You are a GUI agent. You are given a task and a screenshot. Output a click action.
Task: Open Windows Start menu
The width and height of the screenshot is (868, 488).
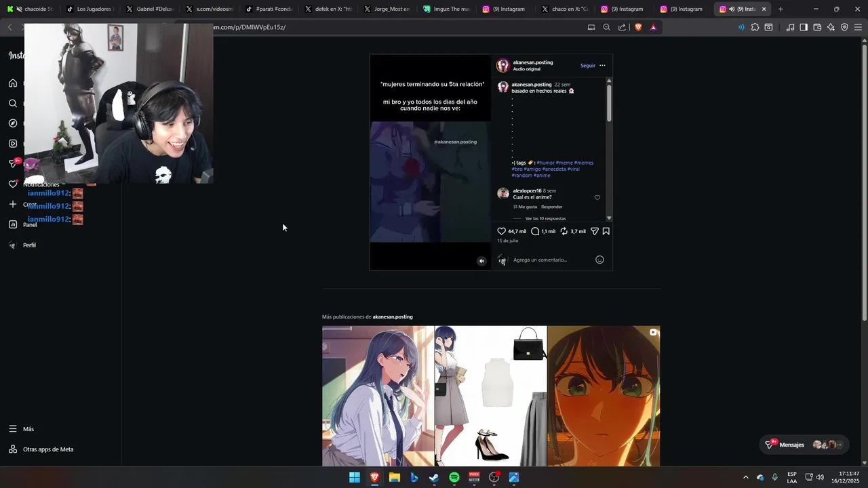(355, 477)
